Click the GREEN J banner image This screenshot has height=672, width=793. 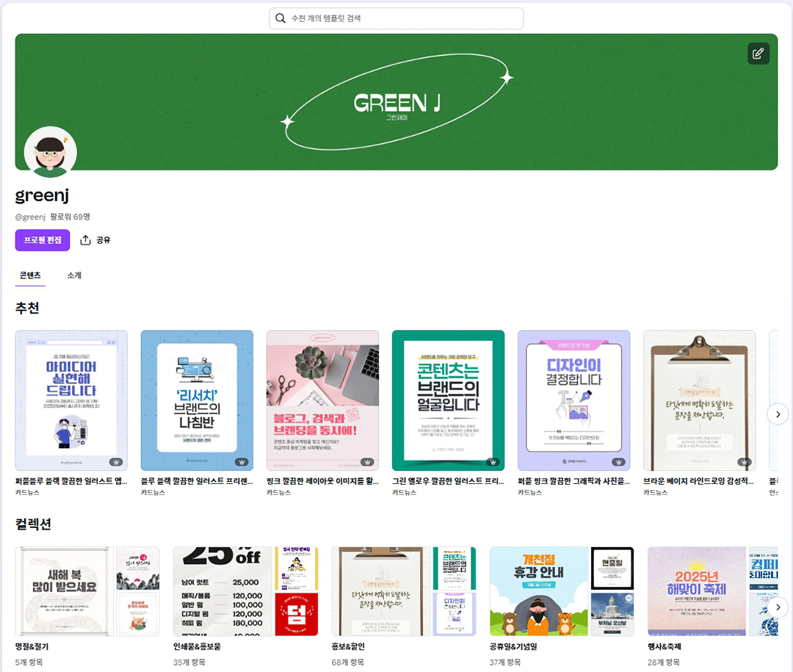click(396, 102)
